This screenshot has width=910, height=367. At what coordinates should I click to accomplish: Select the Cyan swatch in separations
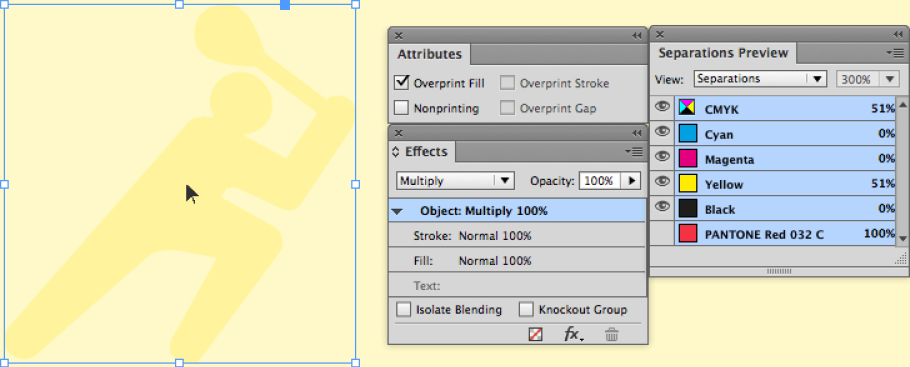[x=688, y=134]
